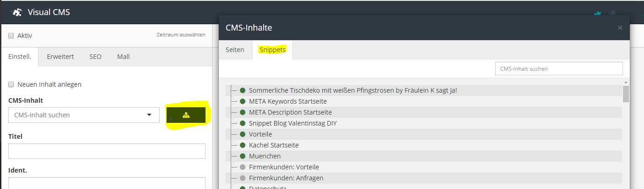Open the SEO tab

click(95, 57)
